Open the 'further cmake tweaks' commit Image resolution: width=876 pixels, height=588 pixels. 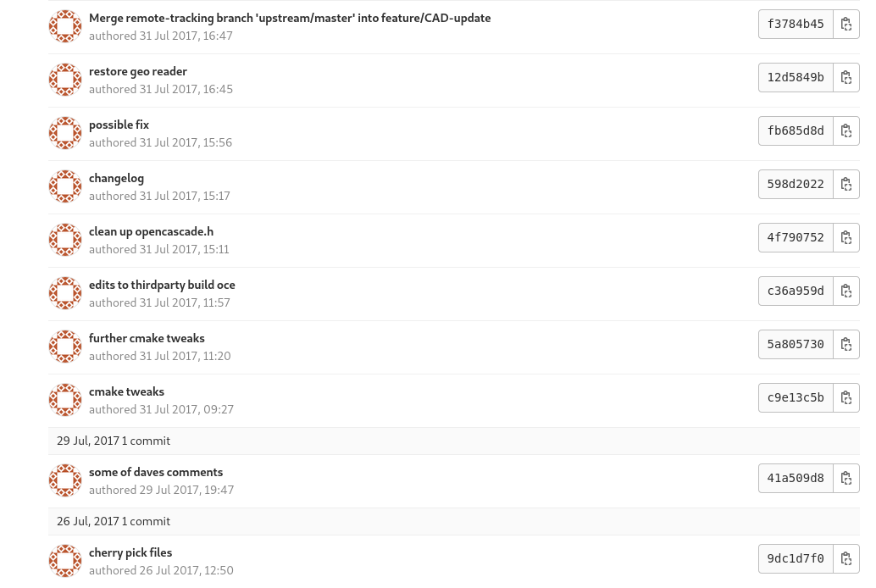(147, 339)
